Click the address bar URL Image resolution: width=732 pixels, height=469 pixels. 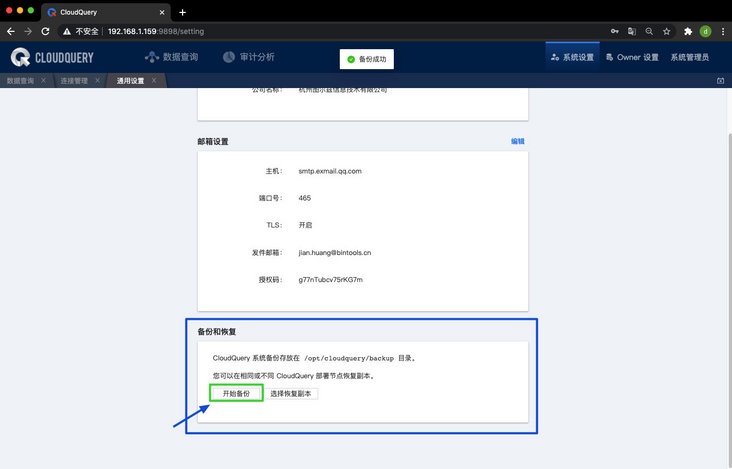tap(156, 31)
